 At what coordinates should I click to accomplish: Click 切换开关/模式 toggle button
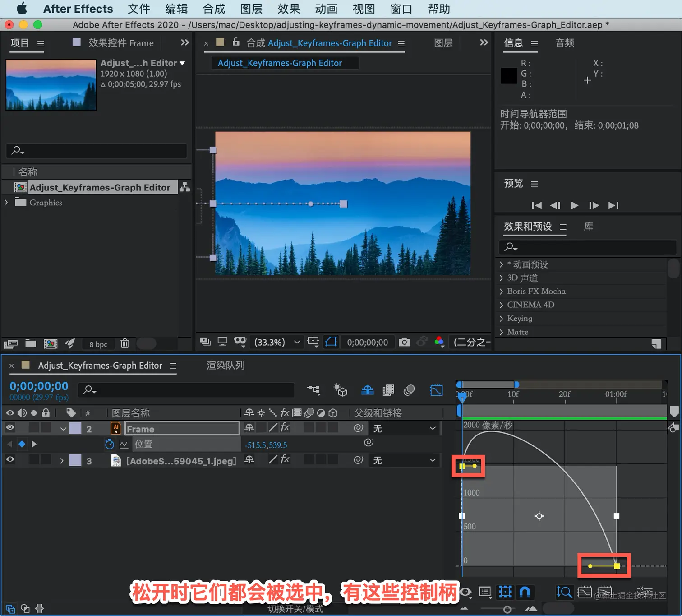(295, 609)
